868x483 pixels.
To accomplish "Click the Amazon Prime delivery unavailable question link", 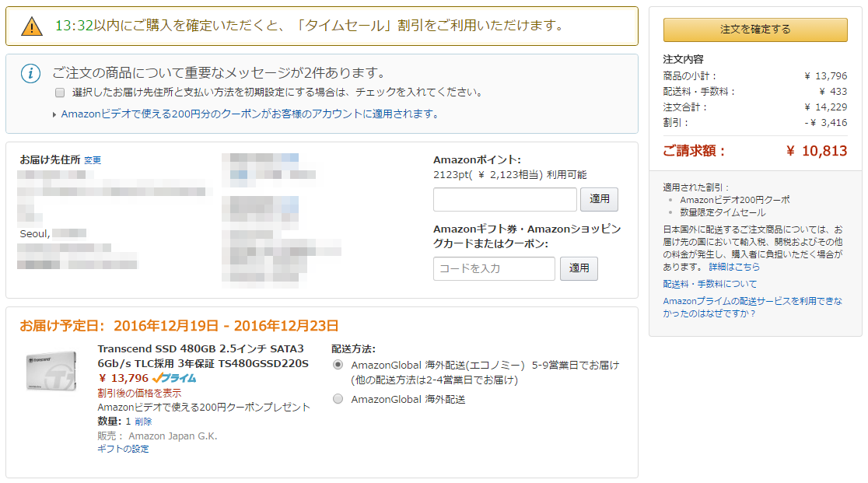I will [x=751, y=306].
